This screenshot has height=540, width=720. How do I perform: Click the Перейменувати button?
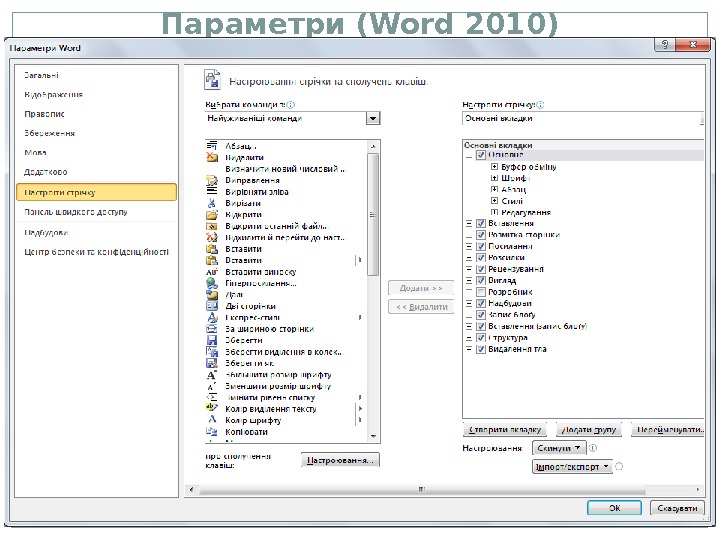click(668, 430)
